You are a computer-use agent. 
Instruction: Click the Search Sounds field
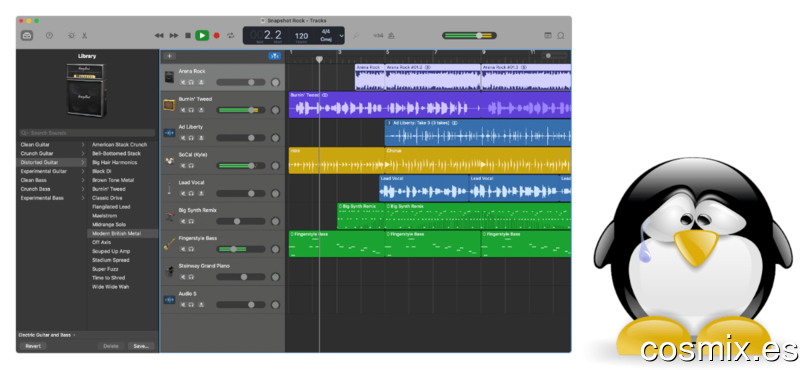point(87,133)
